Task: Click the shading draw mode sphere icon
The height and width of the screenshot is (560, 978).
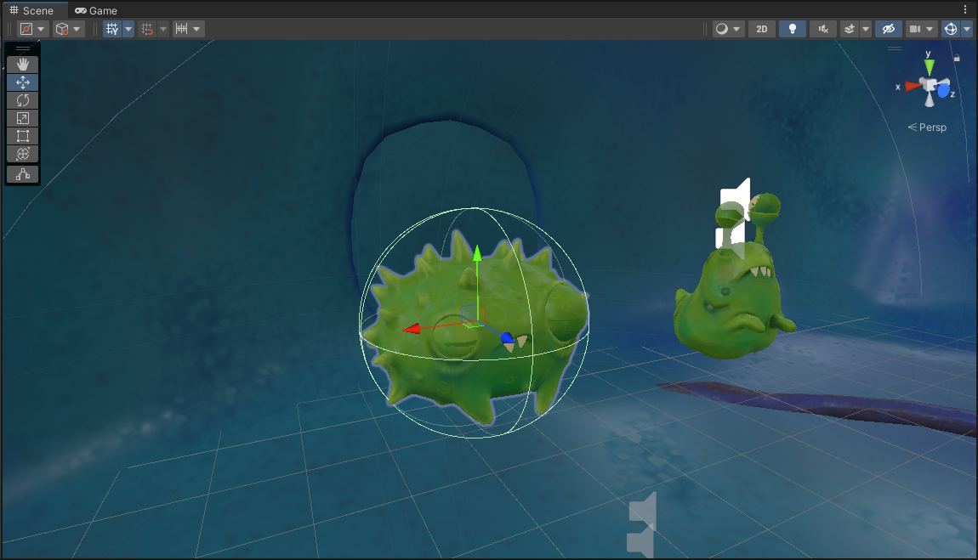Action: pyautogui.click(x=722, y=29)
